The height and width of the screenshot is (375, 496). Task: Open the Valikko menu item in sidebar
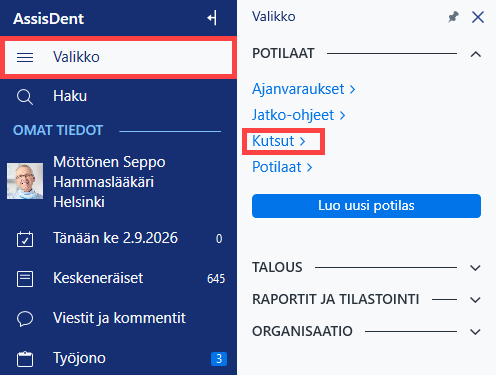(x=118, y=57)
